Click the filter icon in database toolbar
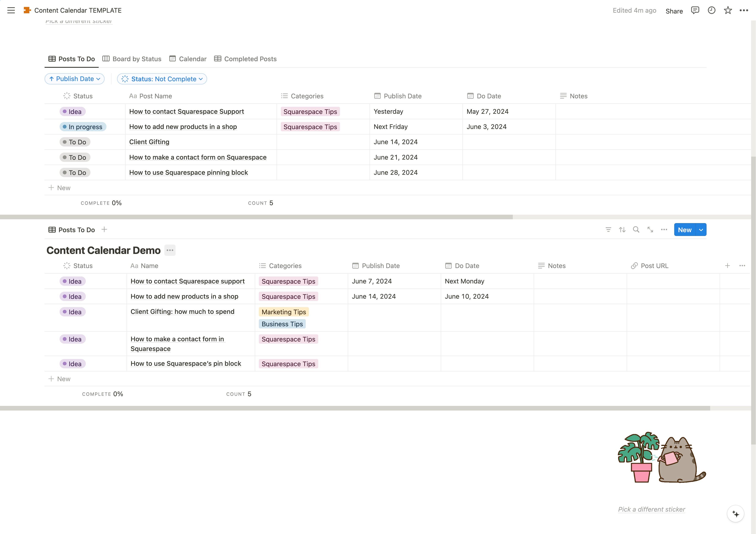Viewport: 756px width, 534px height. click(608, 230)
